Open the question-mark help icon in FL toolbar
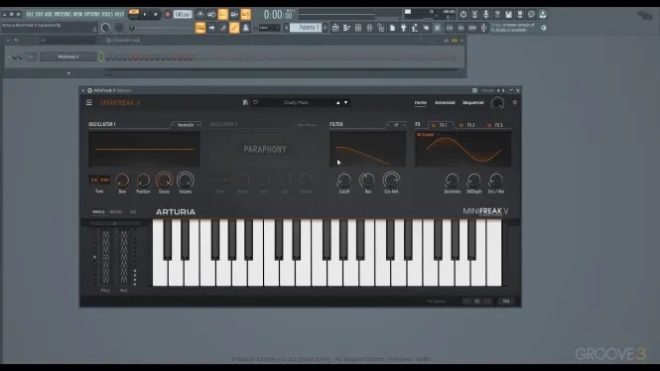The width and height of the screenshot is (660, 371). click(497, 14)
